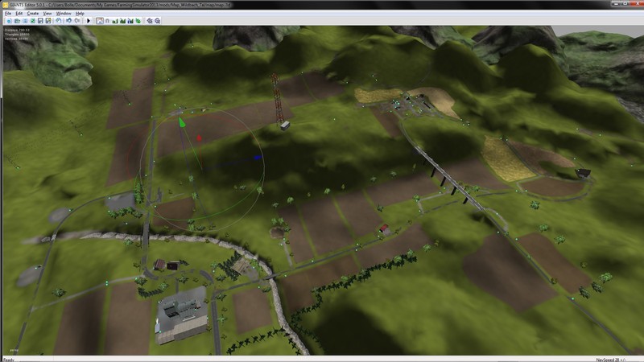Grab the green Y-axis gizmo arrow
644x362 pixels.
(x=182, y=123)
